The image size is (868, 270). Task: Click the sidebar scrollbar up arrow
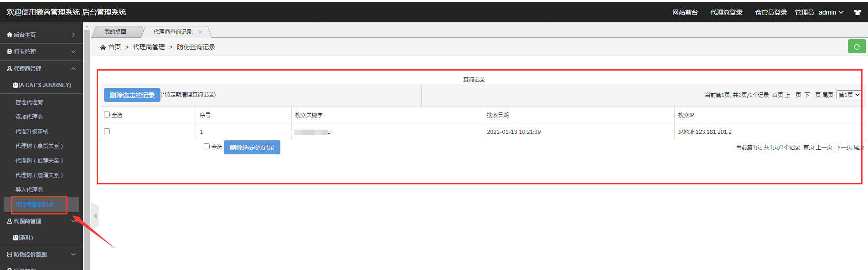pyautogui.click(x=87, y=26)
